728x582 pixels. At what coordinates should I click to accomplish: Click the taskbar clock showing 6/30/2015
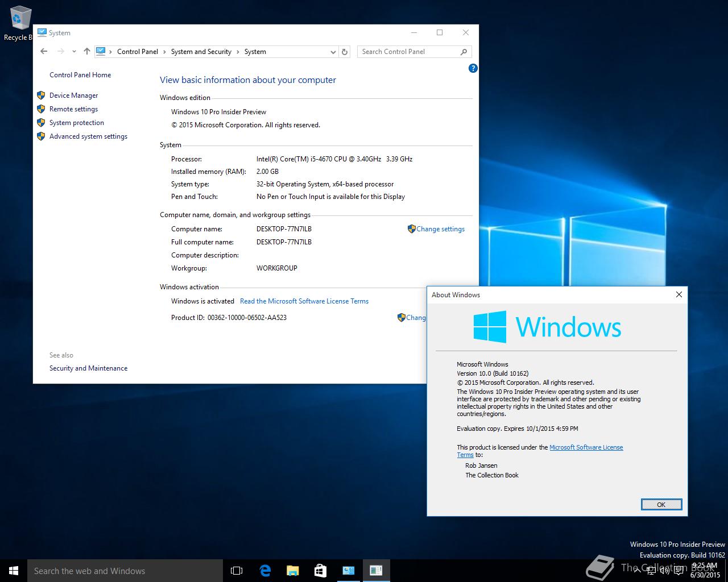705,571
